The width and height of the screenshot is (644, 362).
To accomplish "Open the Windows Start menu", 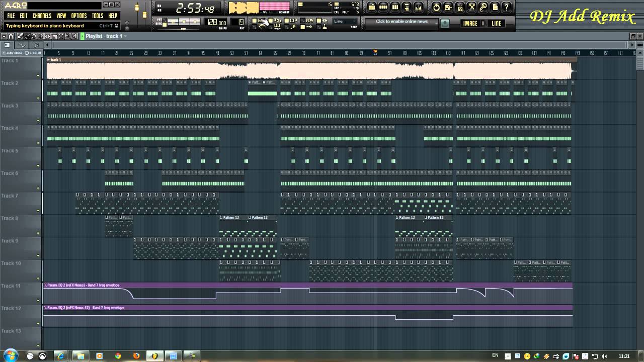I will 11,355.
